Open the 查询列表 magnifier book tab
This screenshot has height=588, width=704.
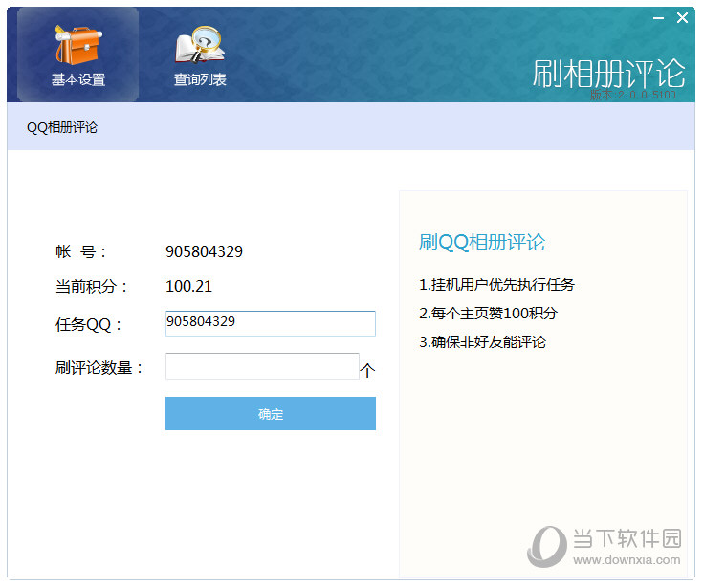click(x=200, y=54)
